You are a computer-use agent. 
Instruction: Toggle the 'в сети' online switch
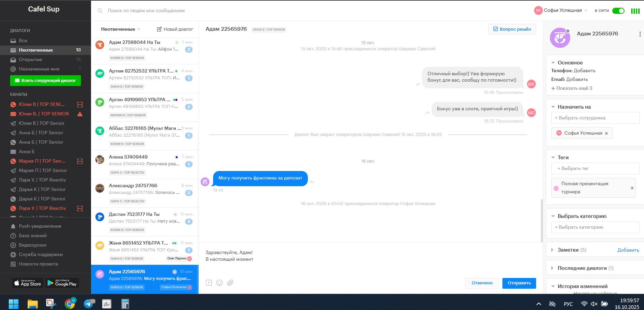618,11
